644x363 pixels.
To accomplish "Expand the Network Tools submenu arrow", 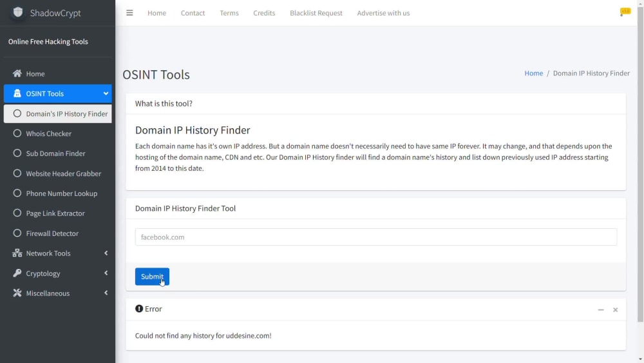I will [x=106, y=253].
